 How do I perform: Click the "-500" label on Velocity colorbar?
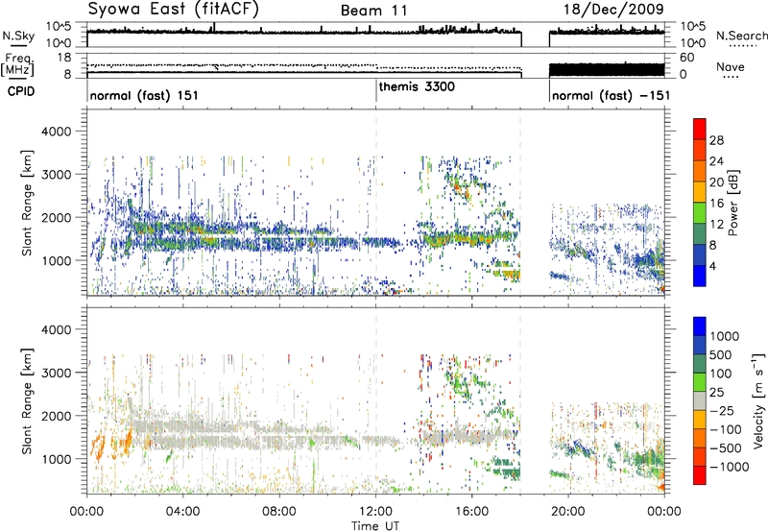point(725,448)
